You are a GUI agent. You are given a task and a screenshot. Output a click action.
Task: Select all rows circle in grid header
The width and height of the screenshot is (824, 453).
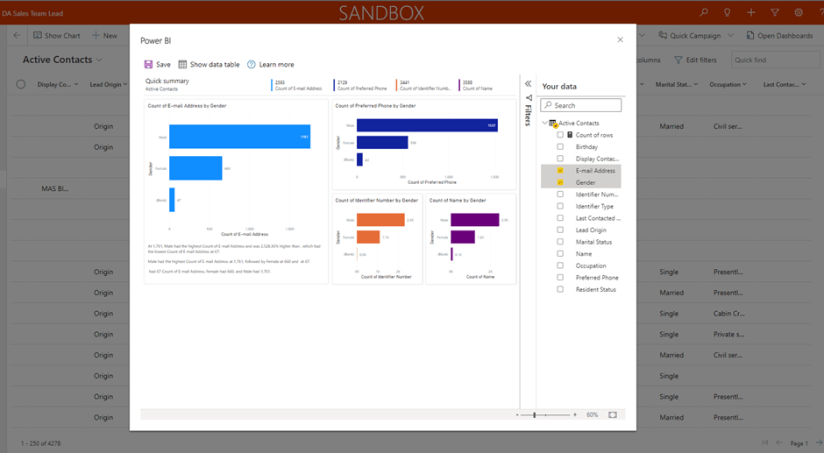[20, 84]
